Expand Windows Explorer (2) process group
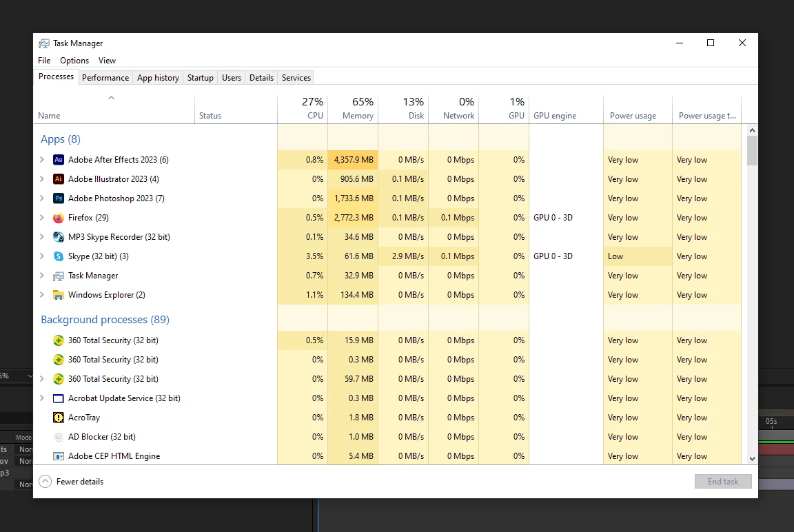Image resolution: width=794 pixels, height=532 pixels. pos(41,295)
